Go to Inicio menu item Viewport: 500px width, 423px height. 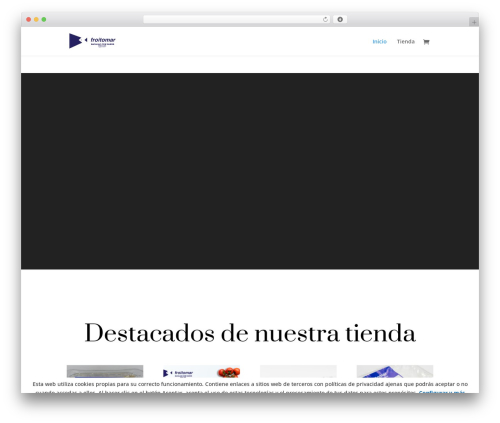pyautogui.click(x=379, y=42)
